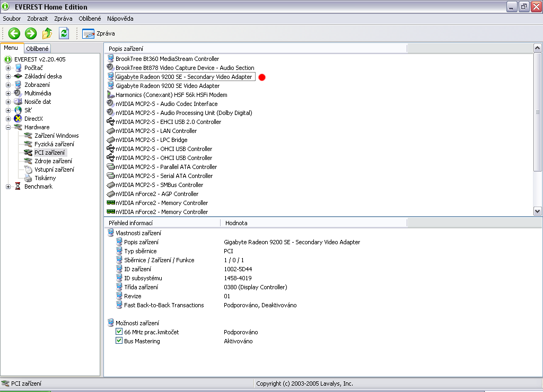Click the Přehled informací column header
Viewport: 543px width, 392px height.
[x=162, y=223]
